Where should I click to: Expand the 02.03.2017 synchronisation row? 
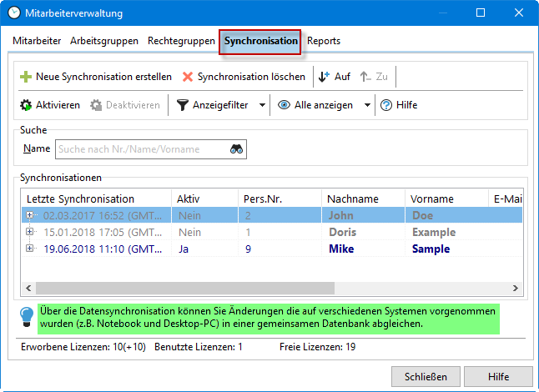[x=31, y=215]
